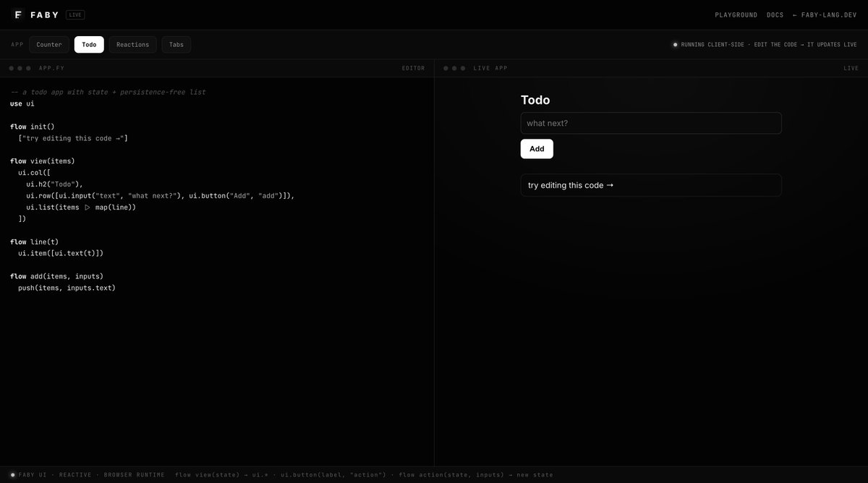
Task: Click the LIVE APP panel title
Action: pos(490,68)
